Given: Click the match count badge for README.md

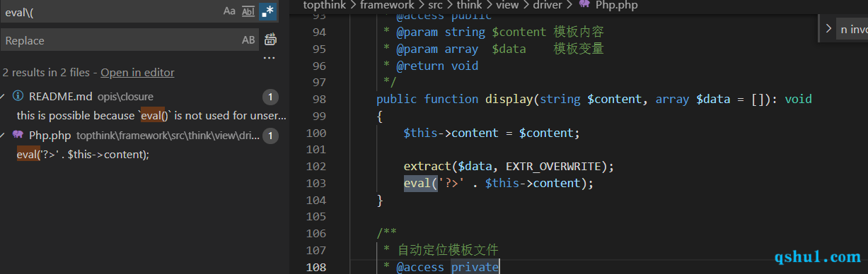Looking at the screenshot, I should [270, 97].
